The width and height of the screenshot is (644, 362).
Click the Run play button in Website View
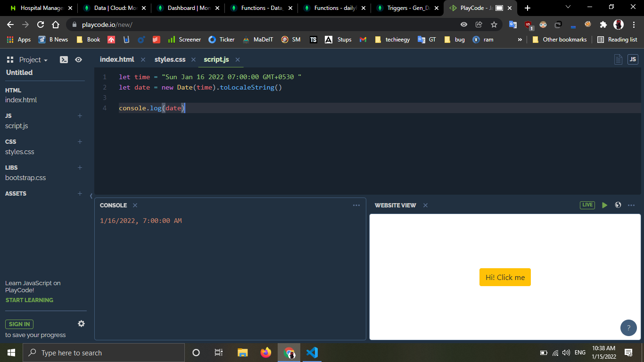pos(604,205)
